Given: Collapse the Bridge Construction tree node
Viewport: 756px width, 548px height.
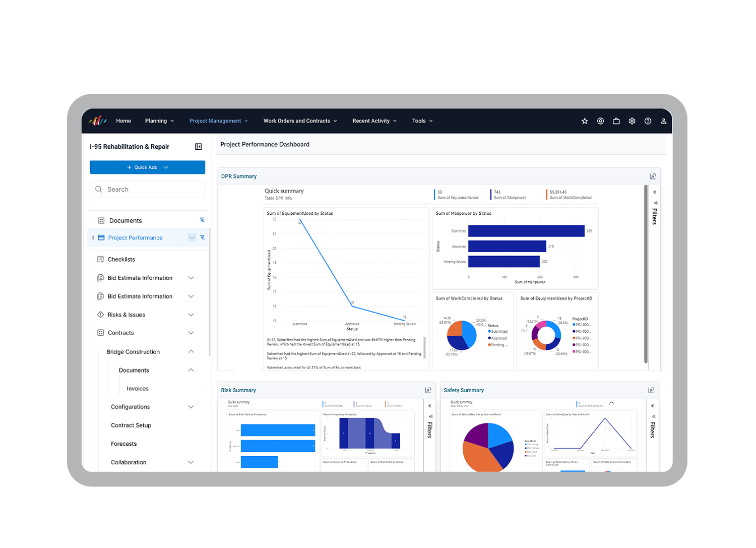Looking at the screenshot, I should 191,351.
